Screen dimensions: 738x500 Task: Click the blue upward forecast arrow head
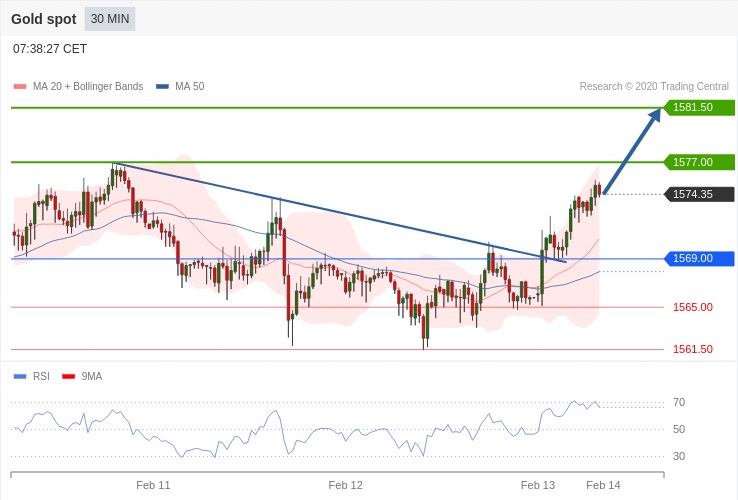(x=654, y=116)
